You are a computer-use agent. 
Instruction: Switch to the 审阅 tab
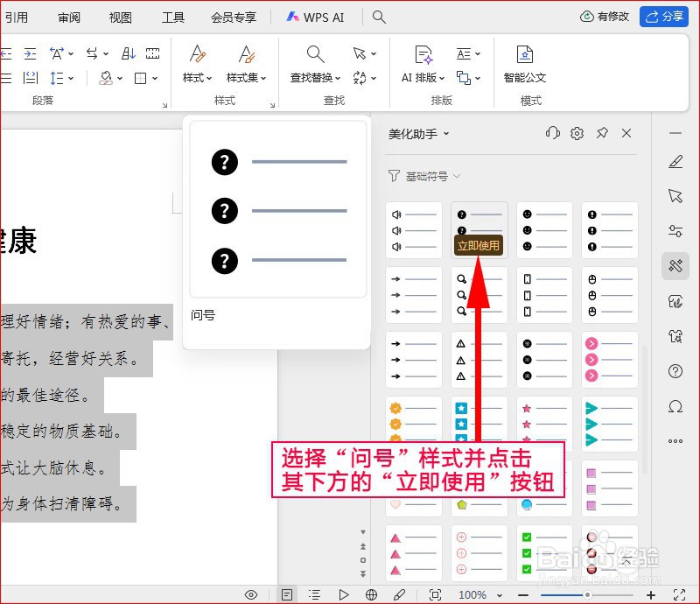[69, 17]
